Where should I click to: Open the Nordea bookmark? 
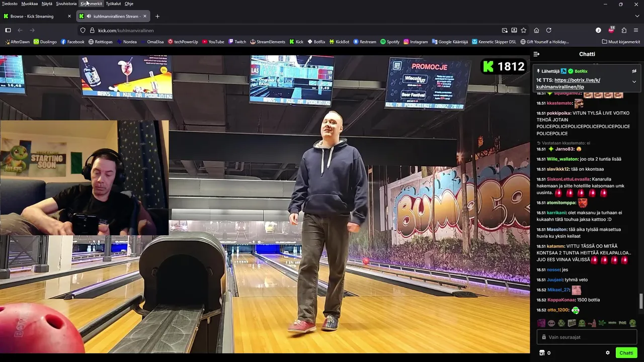pos(126,42)
